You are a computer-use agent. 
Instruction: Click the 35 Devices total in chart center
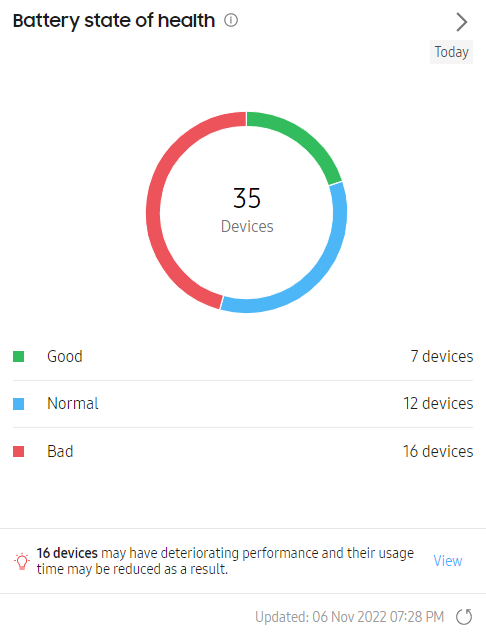click(x=247, y=210)
